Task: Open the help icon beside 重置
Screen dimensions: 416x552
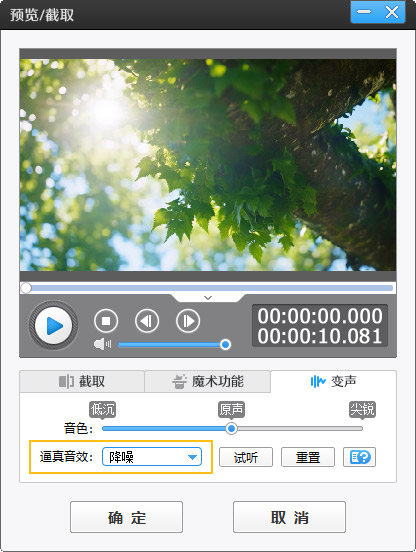Action: point(359,457)
